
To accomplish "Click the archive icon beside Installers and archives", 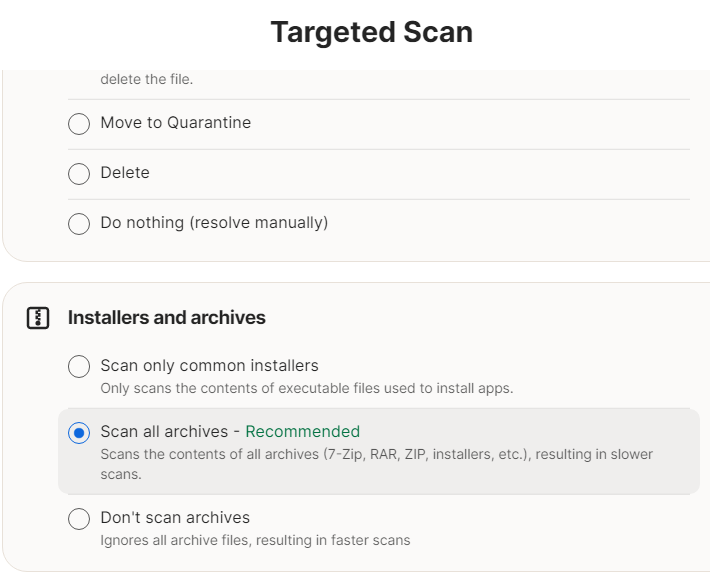I will (x=37, y=318).
